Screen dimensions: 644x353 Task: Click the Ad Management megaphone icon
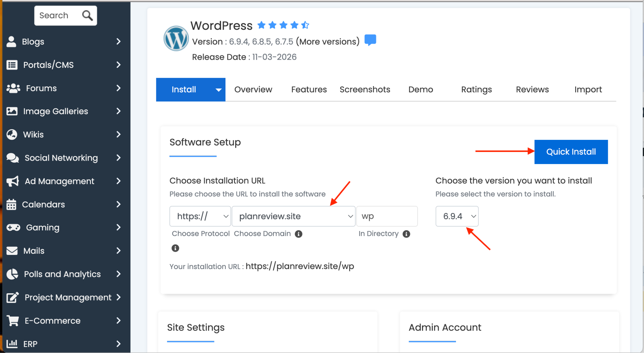(13, 181)
